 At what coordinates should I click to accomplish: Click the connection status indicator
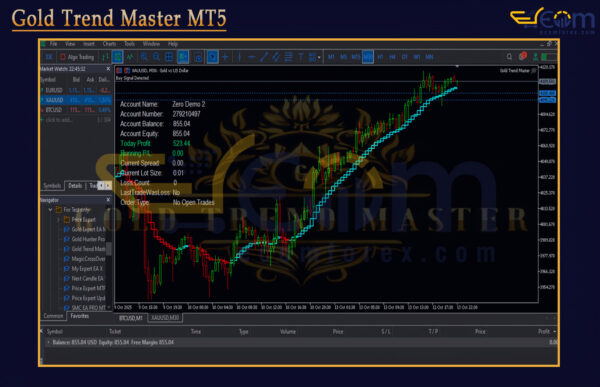[549, 57]
